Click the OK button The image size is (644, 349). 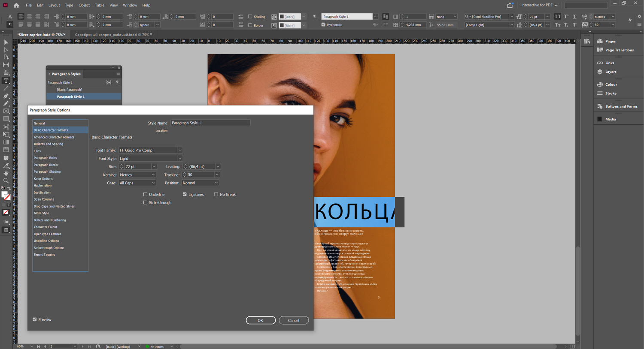[x=261, y=320]
